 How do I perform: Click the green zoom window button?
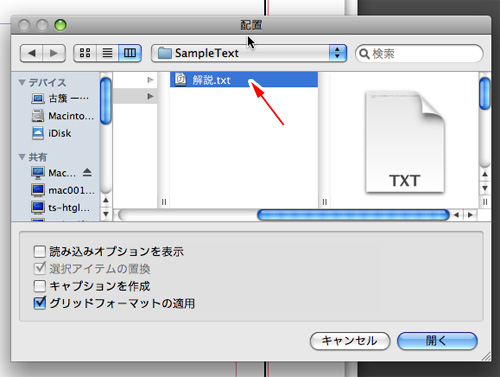60,25
